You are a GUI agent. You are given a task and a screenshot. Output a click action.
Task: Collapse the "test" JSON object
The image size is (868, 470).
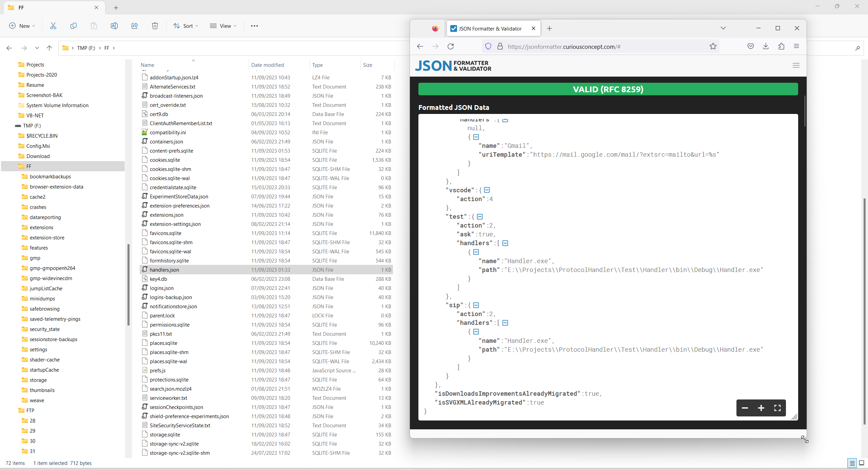[x=480, y=216]
